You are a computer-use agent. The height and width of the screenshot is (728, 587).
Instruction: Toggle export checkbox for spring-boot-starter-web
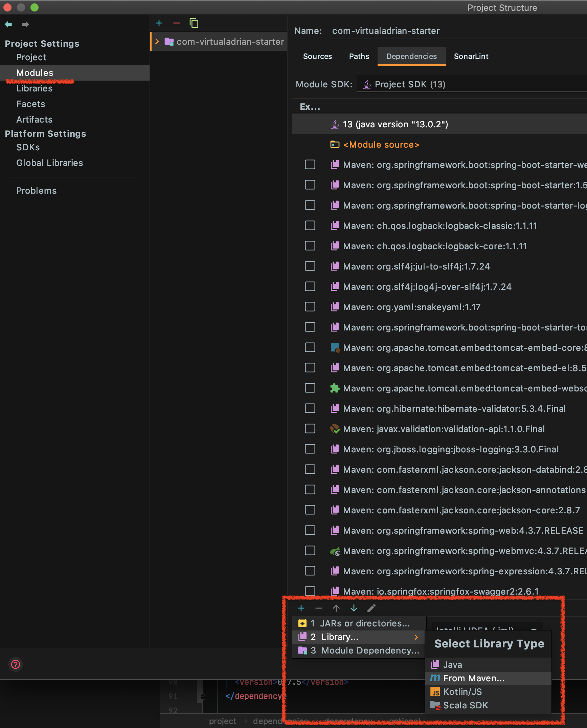pos(310,165)
